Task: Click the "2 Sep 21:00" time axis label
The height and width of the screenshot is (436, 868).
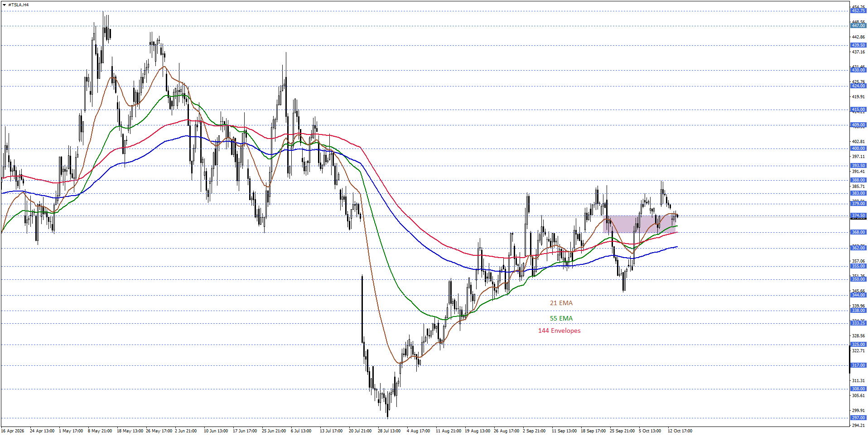Action: point(534,431)
